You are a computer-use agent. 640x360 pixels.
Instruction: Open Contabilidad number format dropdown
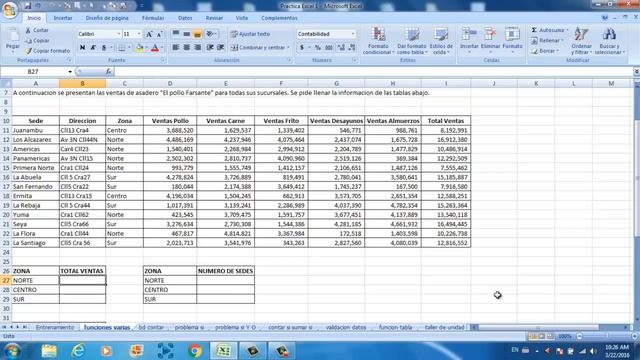(x=353, y=34)
